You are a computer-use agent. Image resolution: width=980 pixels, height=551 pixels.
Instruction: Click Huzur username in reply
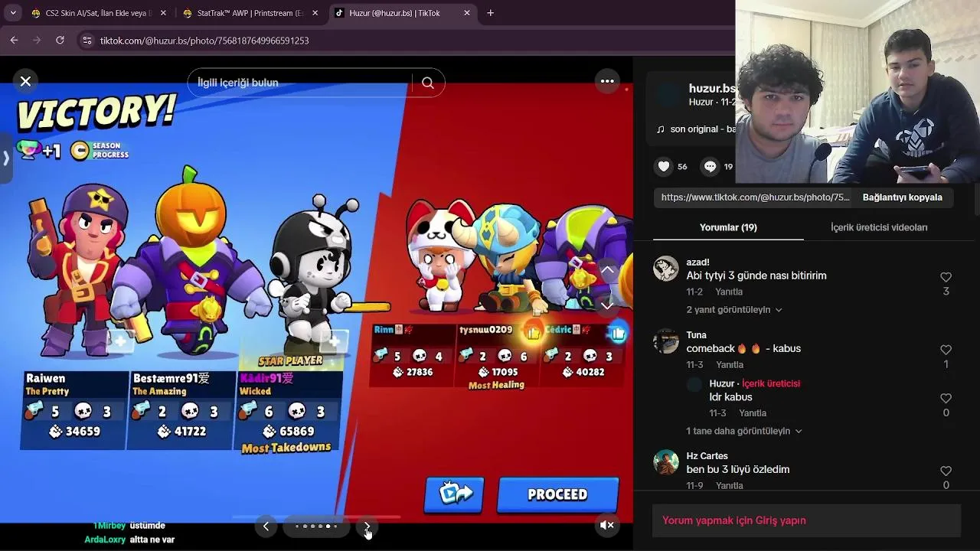(x=722, y=383)
